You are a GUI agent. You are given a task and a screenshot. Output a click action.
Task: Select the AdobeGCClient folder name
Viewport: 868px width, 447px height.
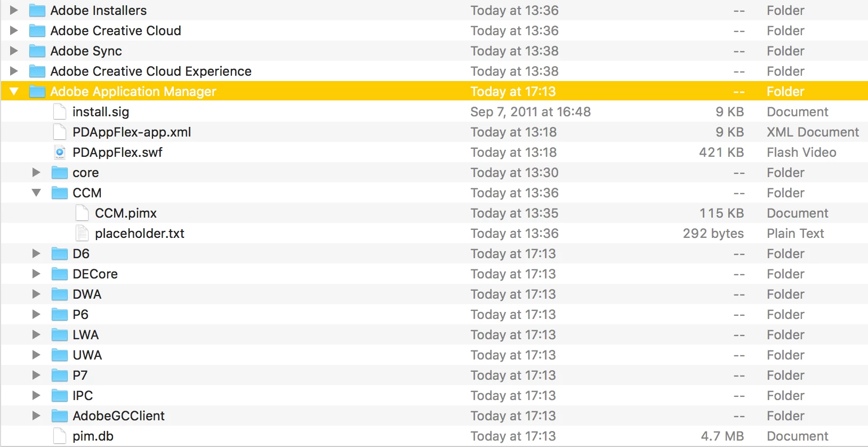tap(118, 416)
